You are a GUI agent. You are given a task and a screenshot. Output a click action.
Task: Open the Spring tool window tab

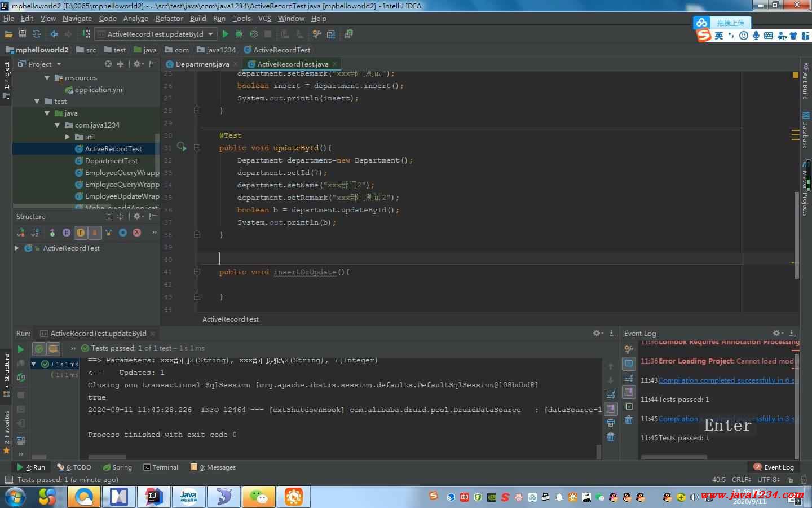click(117, 467)
